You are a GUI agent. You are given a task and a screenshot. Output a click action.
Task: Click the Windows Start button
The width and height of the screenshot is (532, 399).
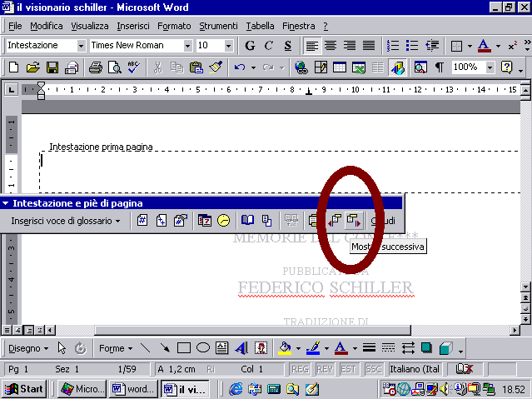coord(24,389)
